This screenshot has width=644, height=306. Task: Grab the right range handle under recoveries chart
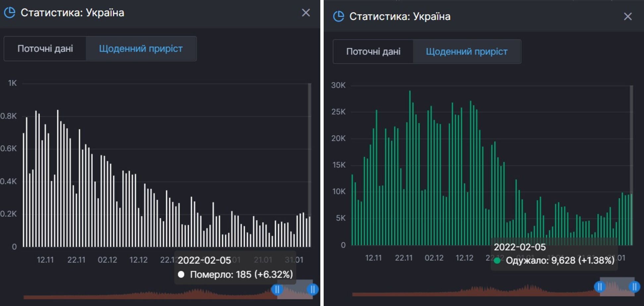point(634,286)
